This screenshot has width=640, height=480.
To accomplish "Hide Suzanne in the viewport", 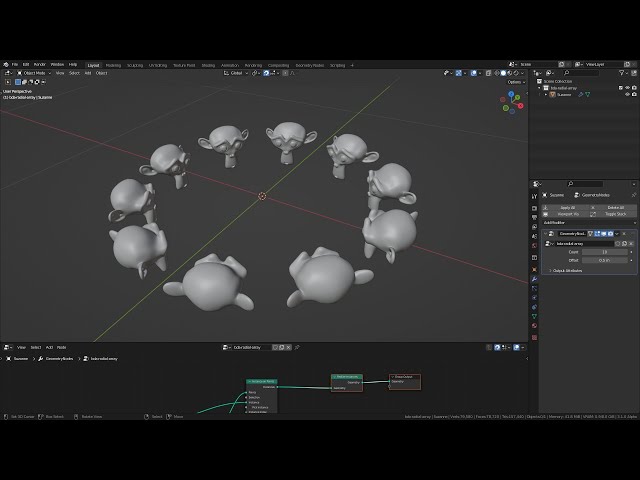I will pos(627,94).
